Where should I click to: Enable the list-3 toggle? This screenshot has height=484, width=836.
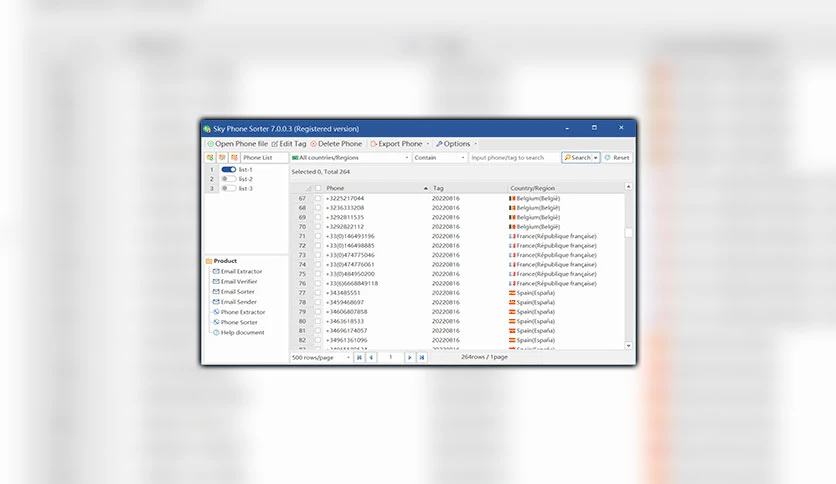tap(229, 189)
